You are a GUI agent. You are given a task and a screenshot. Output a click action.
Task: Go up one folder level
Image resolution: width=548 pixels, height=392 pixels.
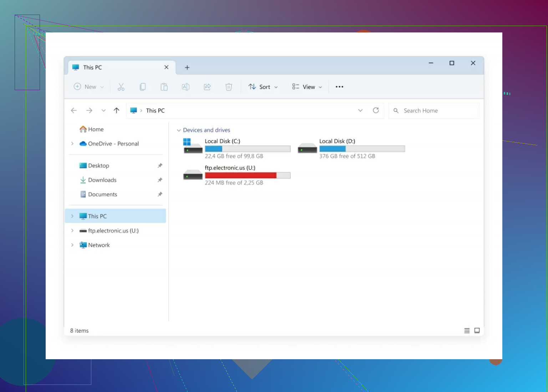pos(116,110)
